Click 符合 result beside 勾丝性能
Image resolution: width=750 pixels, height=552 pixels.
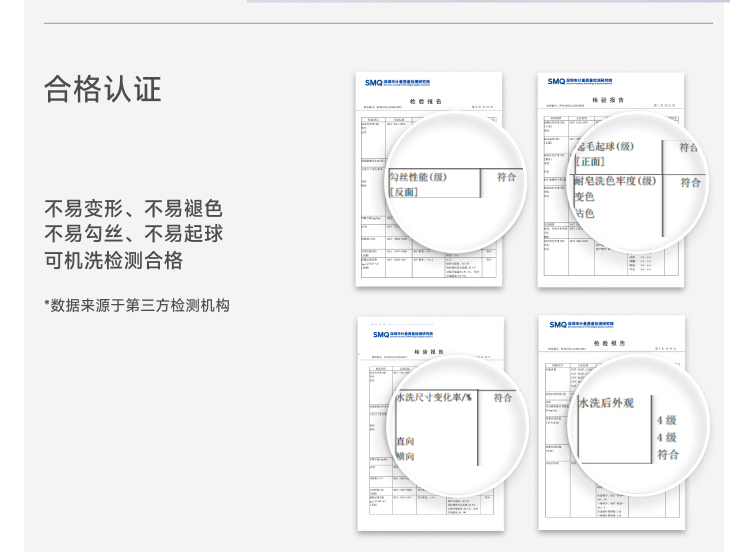pyautogui.click(x=506, y=177)
